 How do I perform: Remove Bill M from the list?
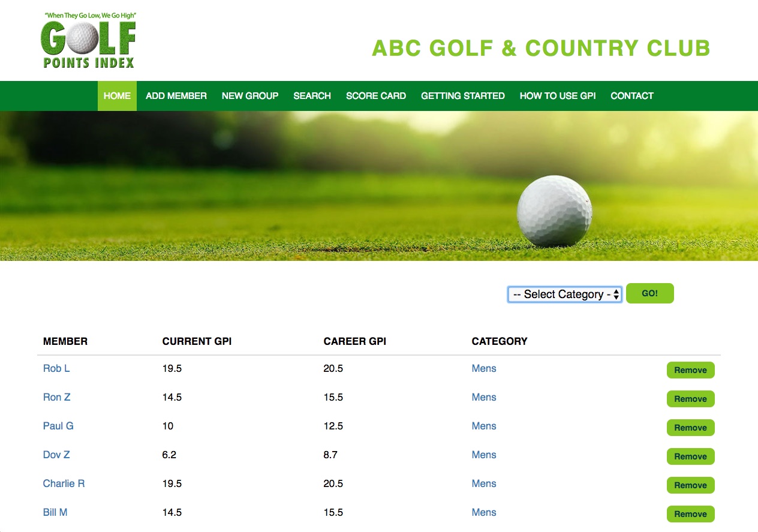click(x=690, y=514)
